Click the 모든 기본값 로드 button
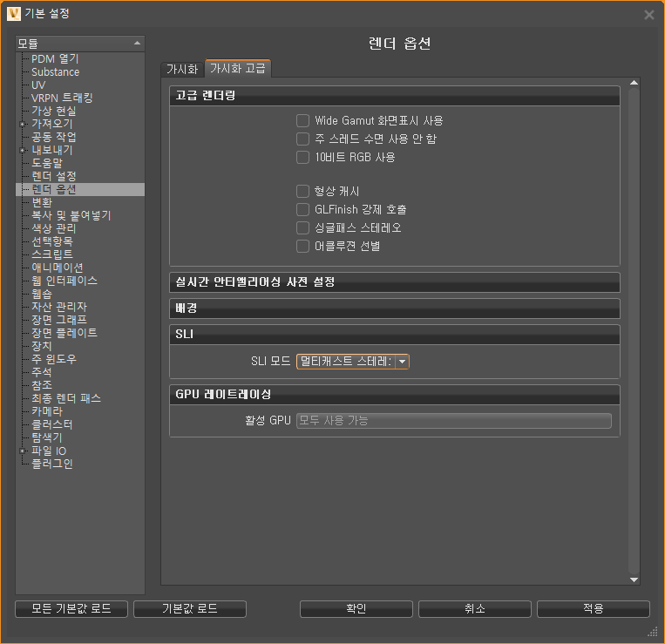665x644 pixels. pyautogui.click(x=71, y=609)
